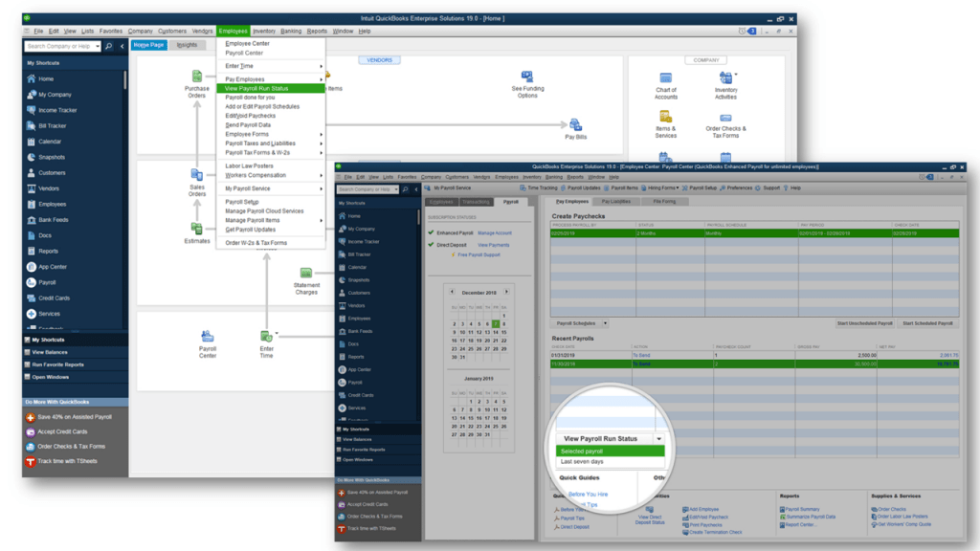Switch to Pay Liabilities tab
Viewport: 980px width, 551px height.
[615, 202]
